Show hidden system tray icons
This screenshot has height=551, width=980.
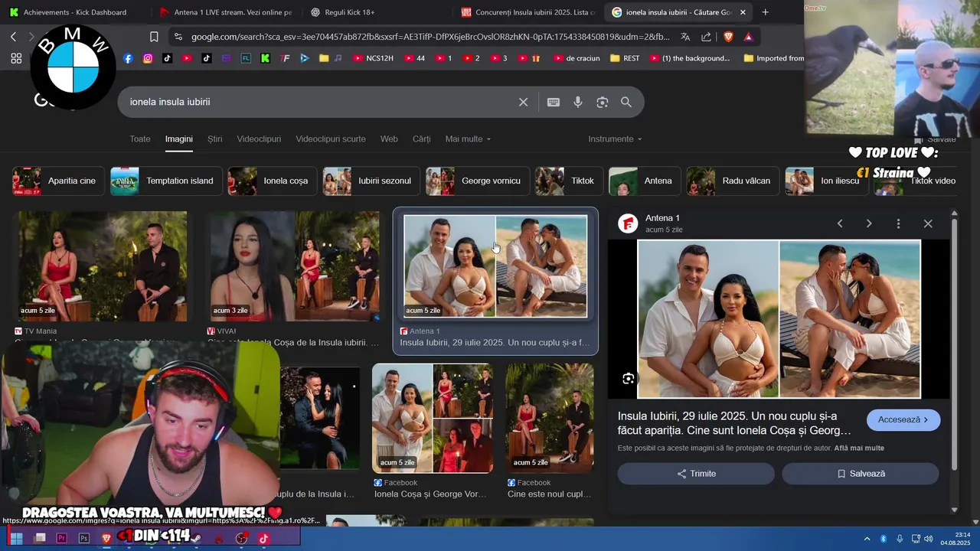click(x=867, y=539)
